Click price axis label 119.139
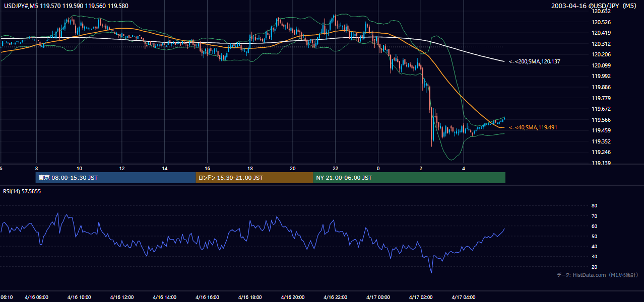The width and height of the screenshot is (644, 302). pyautogui.click(x=602, y=163)
